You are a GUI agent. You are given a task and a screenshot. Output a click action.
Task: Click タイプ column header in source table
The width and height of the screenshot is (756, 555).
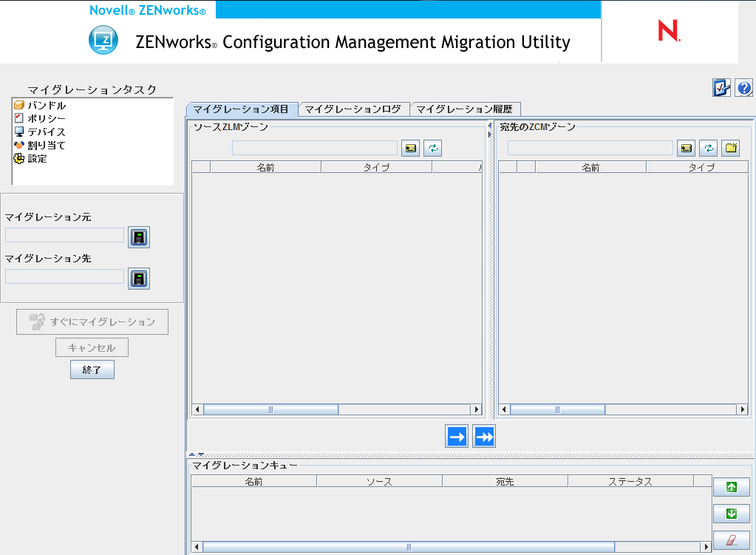coord(377,167)
